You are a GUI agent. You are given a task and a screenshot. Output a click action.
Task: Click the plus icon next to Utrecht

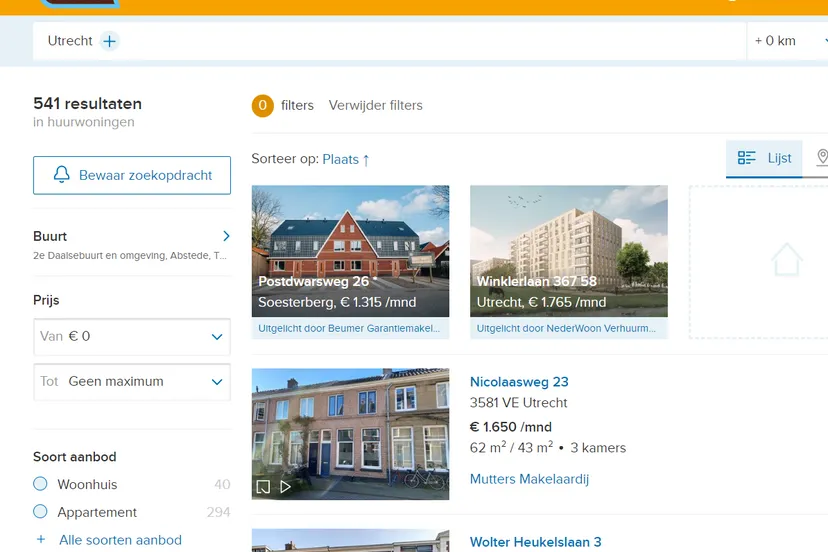[x=110, y=41]
